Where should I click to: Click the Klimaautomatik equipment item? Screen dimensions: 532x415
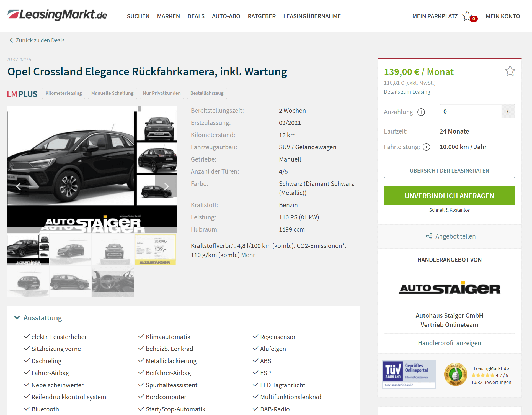pos(168,337)
